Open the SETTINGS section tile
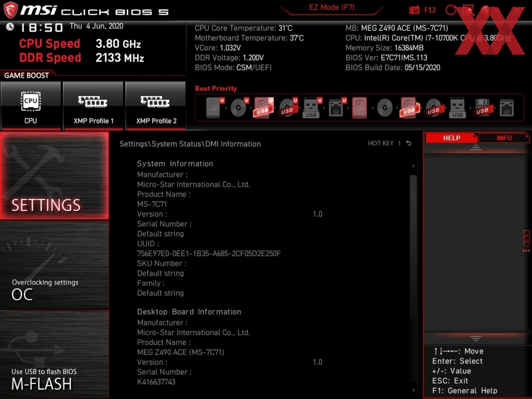Image resolution: width=532 pixels, height=399 pixels. click(54, 176)
